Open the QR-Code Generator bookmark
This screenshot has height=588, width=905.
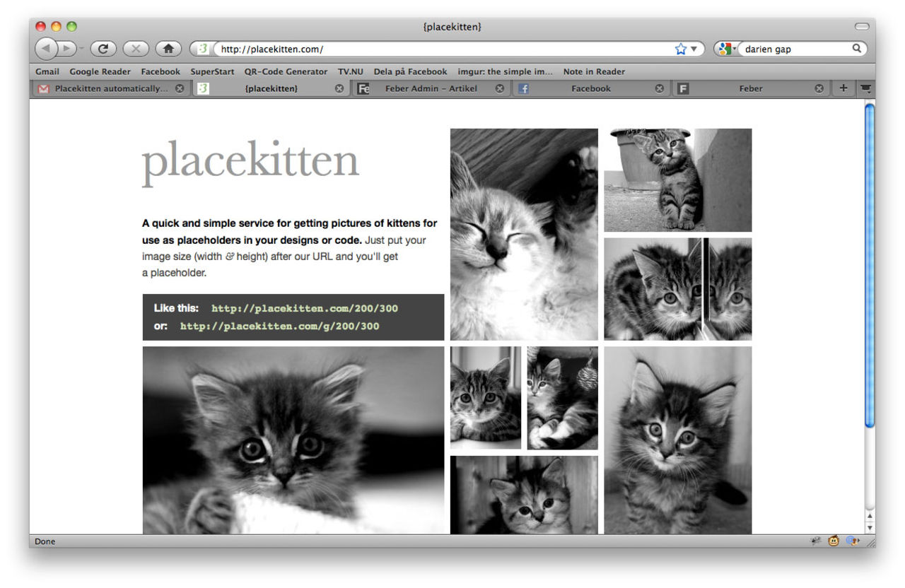coord(286,71)
